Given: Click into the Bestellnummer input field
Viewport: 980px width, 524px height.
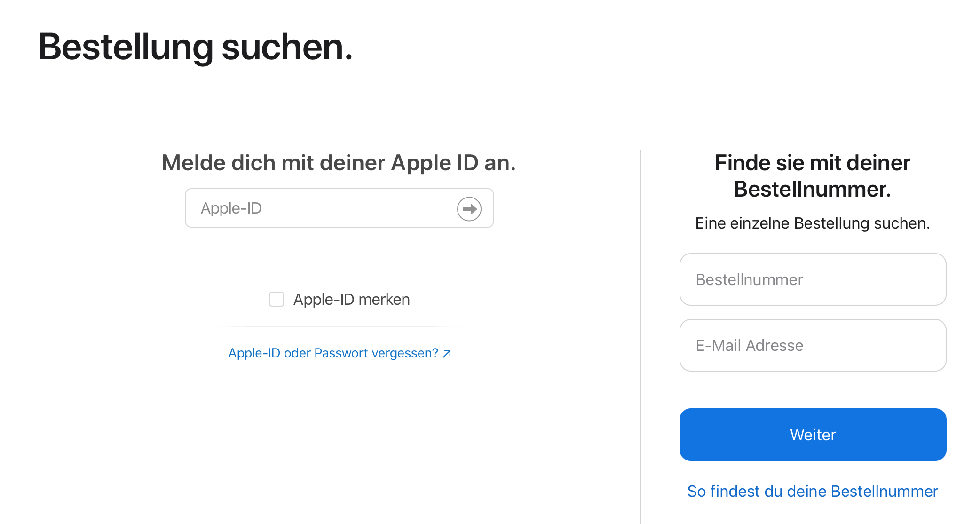Looking at the screenshot, I should point(813,279).
